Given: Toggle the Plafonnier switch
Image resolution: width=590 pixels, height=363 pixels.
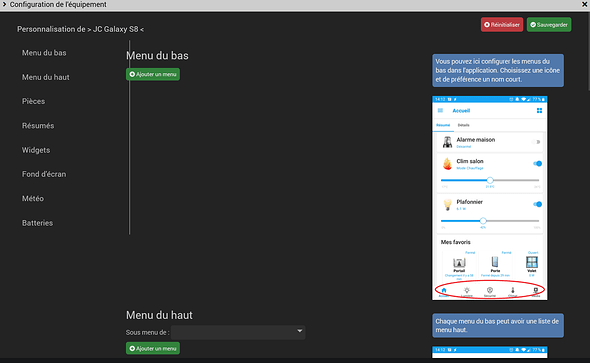Looking at the screenshot, I should click(x=537, y=204).
